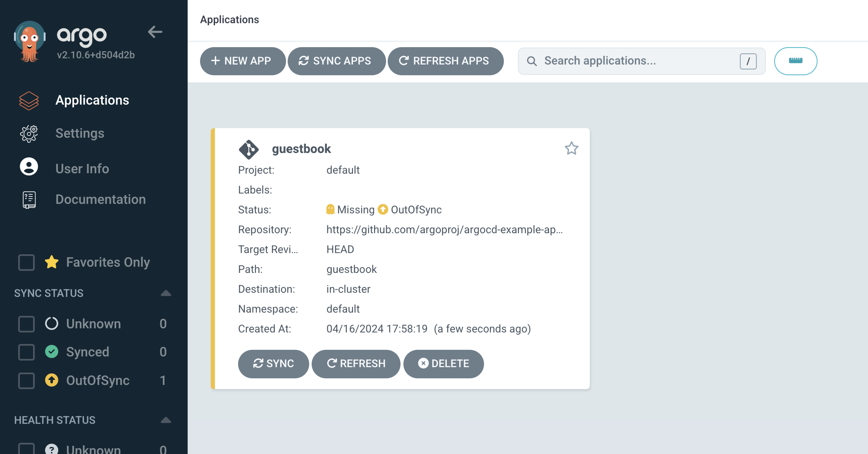
Task: Click the teal-outlined view toggle button
Action: point(795,61)
